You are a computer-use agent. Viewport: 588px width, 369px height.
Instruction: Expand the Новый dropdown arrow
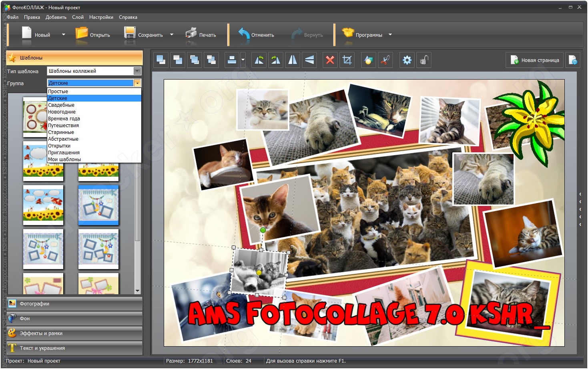[63, 35]
